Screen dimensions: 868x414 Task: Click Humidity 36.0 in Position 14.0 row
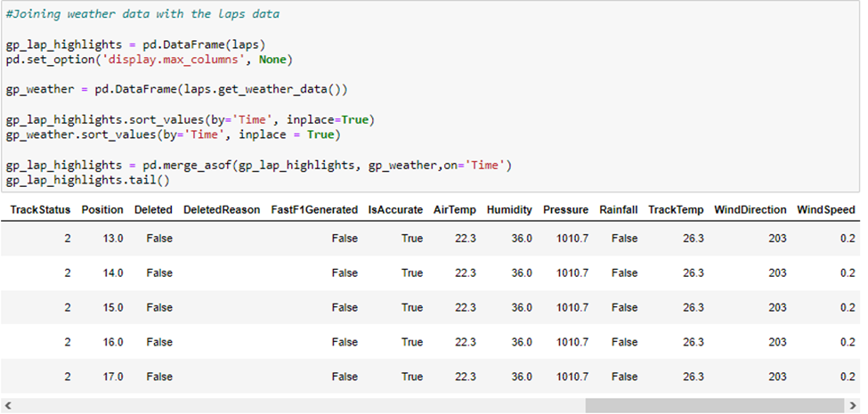522,272
